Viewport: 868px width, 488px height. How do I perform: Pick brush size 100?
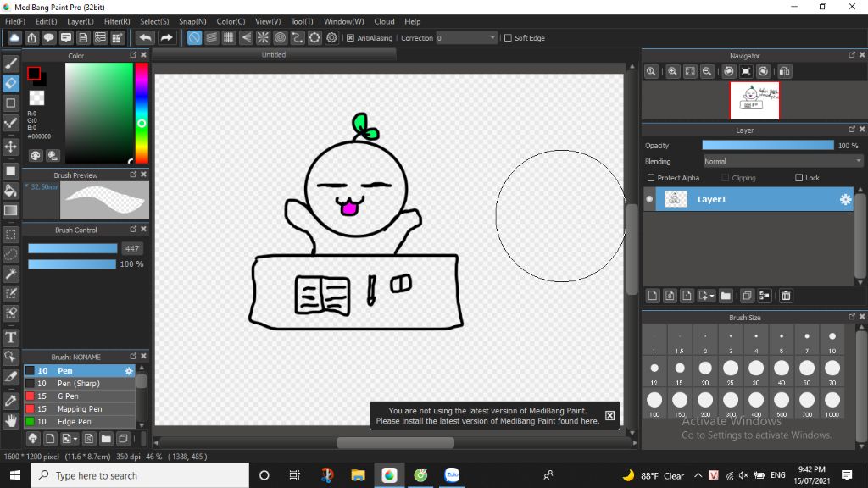654,402
